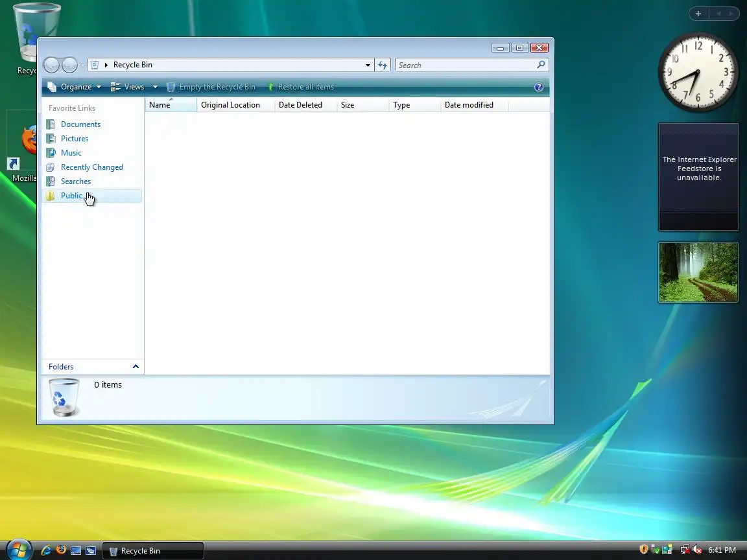Expand the address bar history dropdown
This screenshot has height=560, width=747.
coord(368,65)
